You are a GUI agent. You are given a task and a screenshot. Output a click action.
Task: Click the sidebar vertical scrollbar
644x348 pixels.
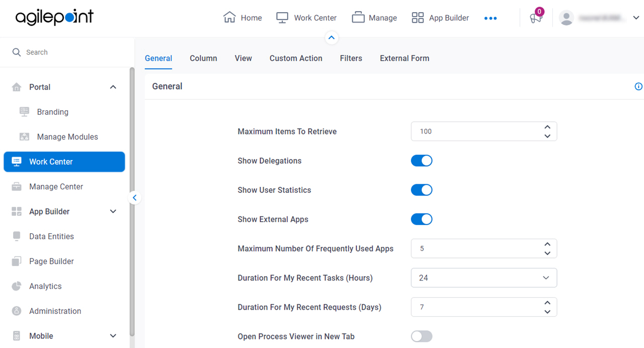[132, 201]
